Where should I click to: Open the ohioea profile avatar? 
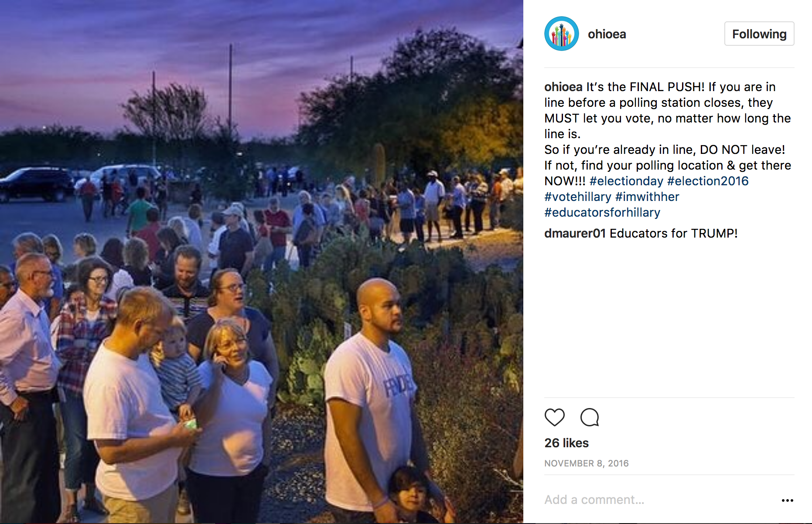pyautogui.click(x=561, y=34)
